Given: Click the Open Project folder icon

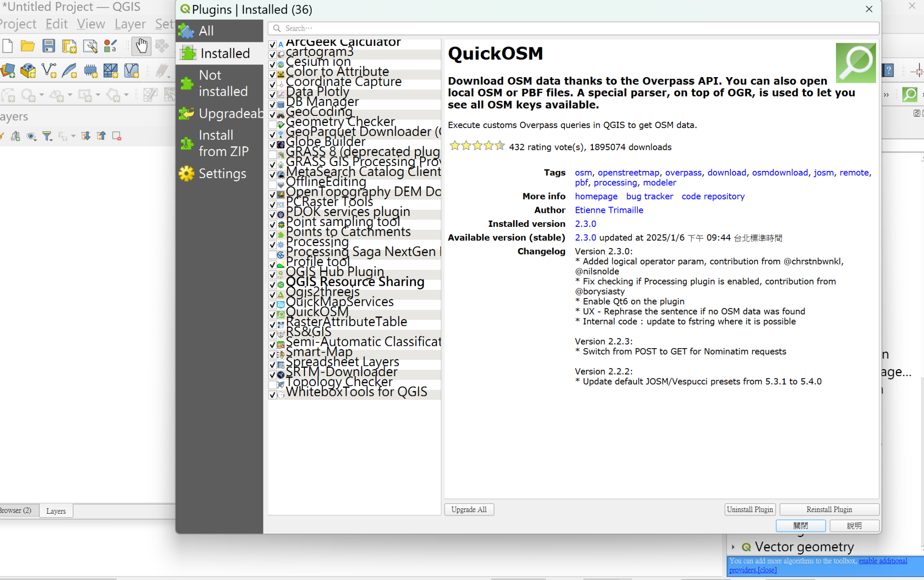Looking at the screenshot, I should pyautogui.click(x=28, y=46).
